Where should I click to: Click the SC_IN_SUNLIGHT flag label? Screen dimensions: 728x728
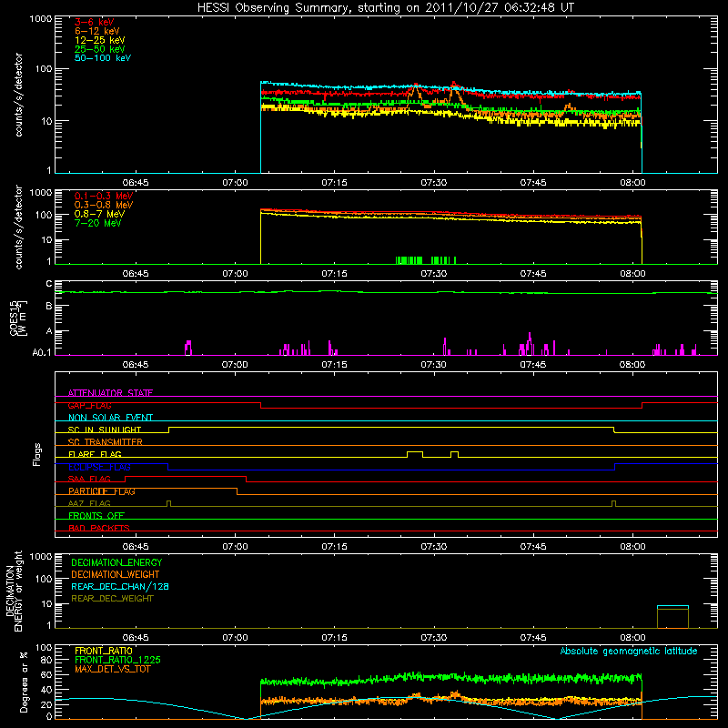(105, 430)
